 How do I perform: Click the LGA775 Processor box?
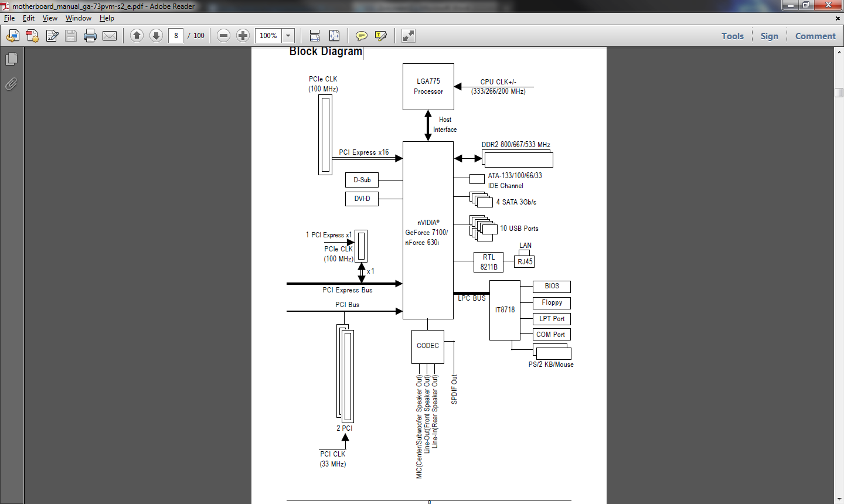[428, 87]
